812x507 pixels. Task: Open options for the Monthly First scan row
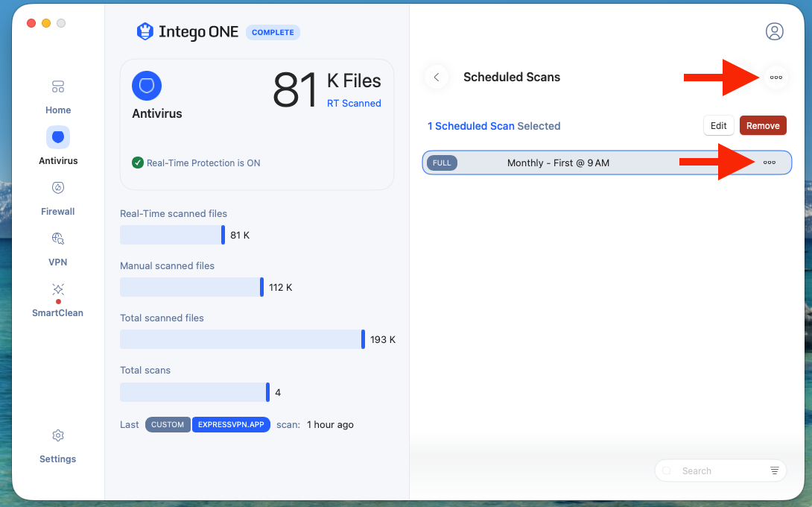[769, 163]
